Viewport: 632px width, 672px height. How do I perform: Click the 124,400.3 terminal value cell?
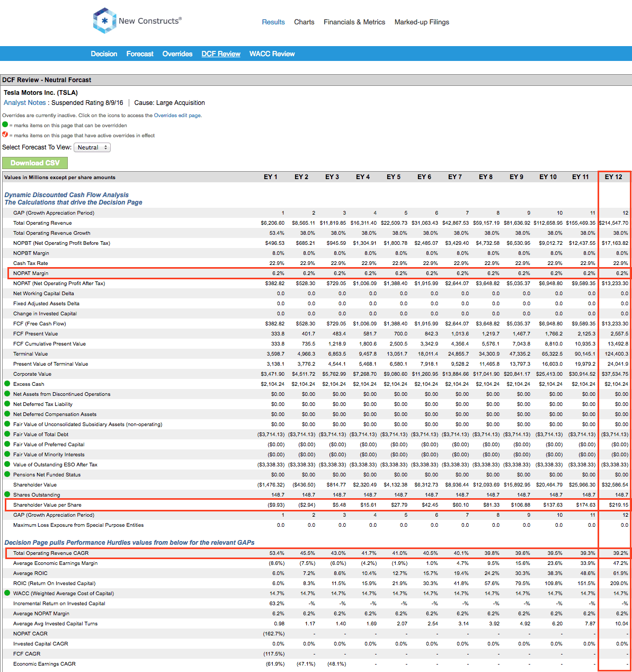click(x=617, y=354)
